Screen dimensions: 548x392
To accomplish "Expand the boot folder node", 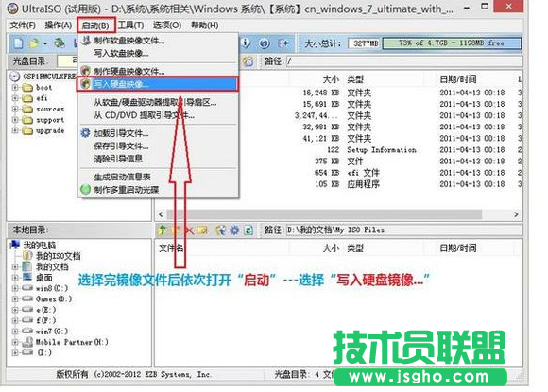I will point(15,87).
